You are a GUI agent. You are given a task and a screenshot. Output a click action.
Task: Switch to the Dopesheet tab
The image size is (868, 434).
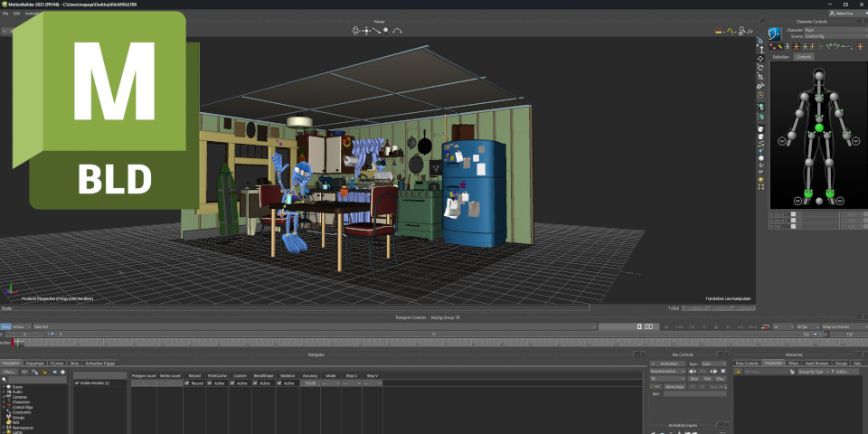[x=34, y=363]
